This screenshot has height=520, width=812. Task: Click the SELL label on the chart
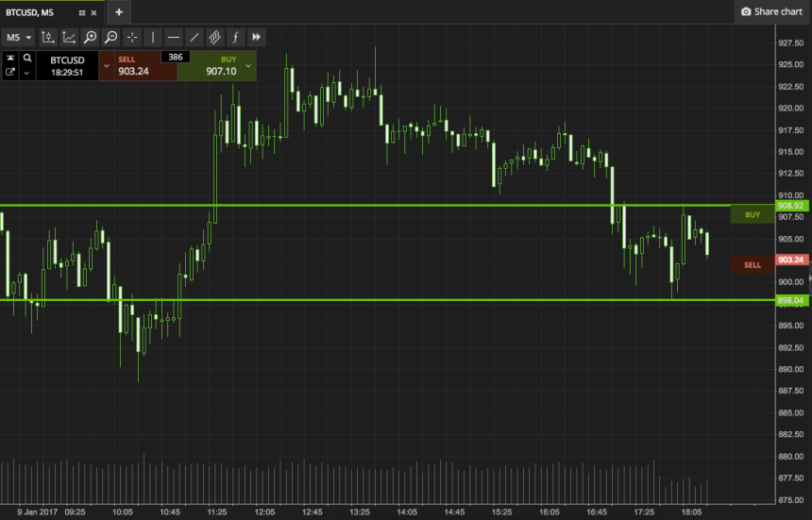(x=753, y=265)
